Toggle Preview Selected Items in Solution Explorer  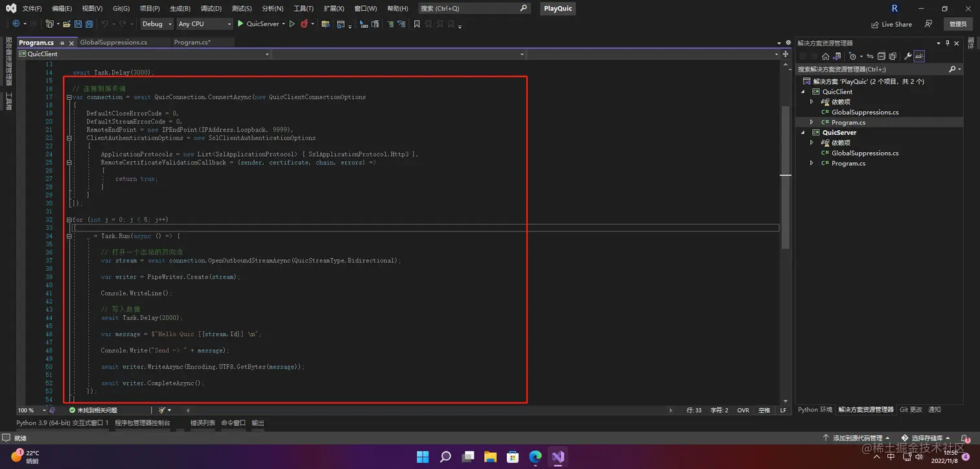919,56
